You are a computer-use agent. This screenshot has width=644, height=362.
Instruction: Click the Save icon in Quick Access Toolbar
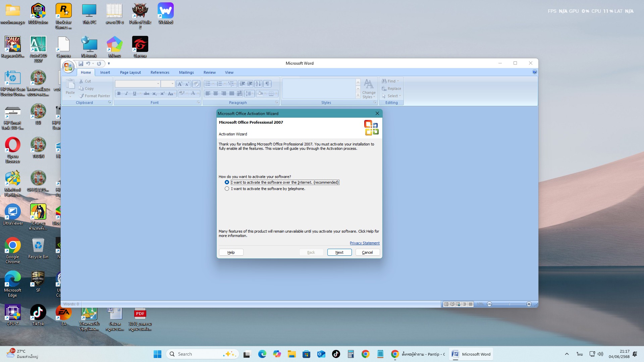tap(81, 63)
